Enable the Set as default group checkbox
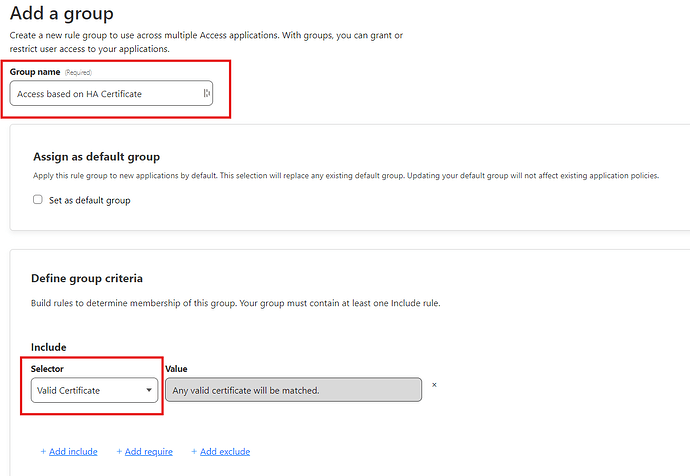 coord(38,200)
